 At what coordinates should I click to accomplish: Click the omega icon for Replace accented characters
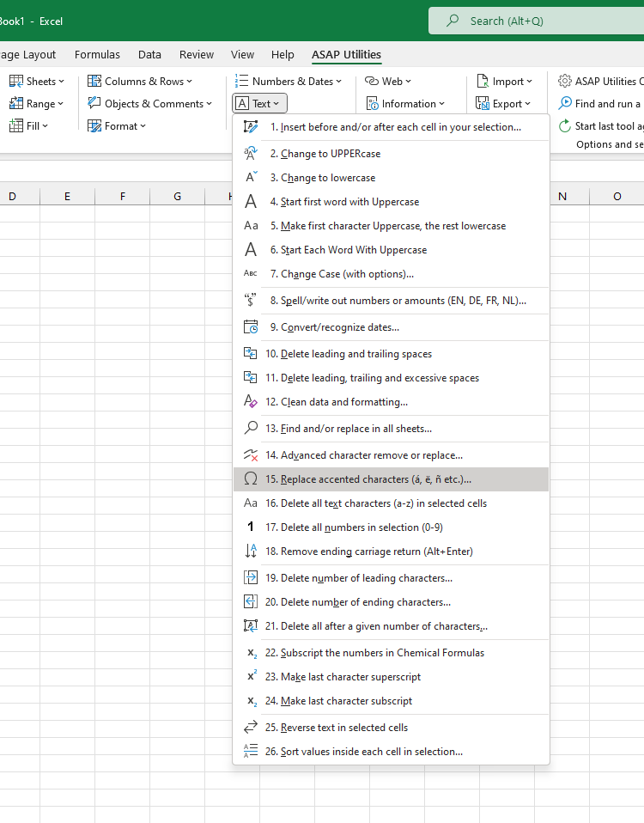[251, 479]
